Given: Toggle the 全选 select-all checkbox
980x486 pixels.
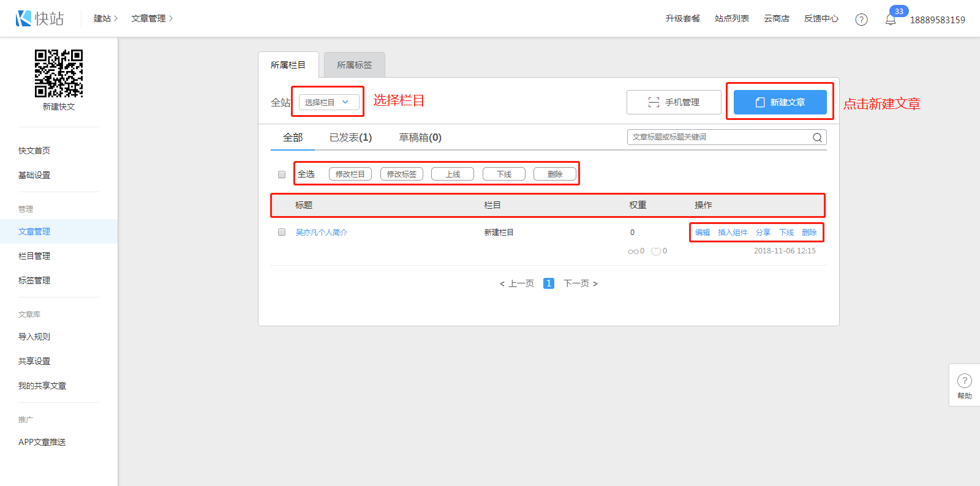Looking at the screenshot, I should coord(282,174).
